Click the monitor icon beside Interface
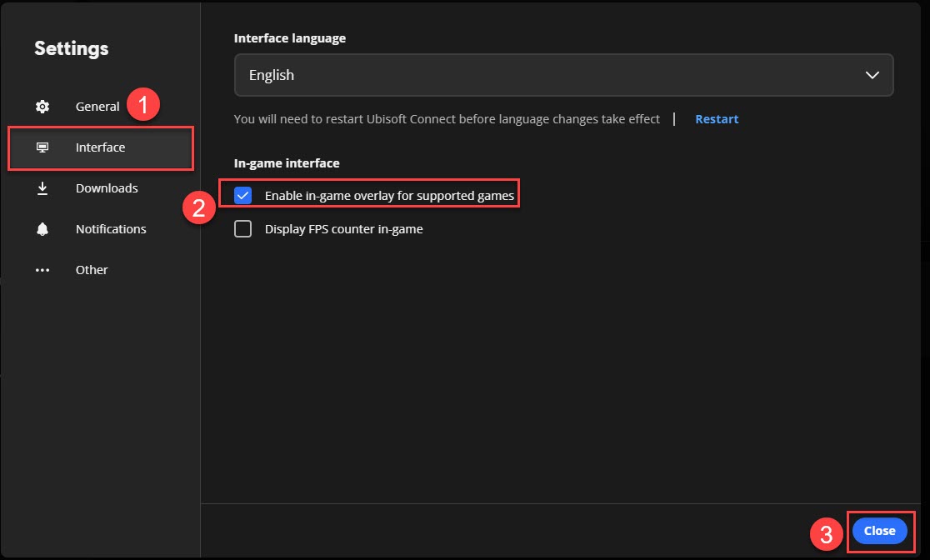 pos(42,147)
